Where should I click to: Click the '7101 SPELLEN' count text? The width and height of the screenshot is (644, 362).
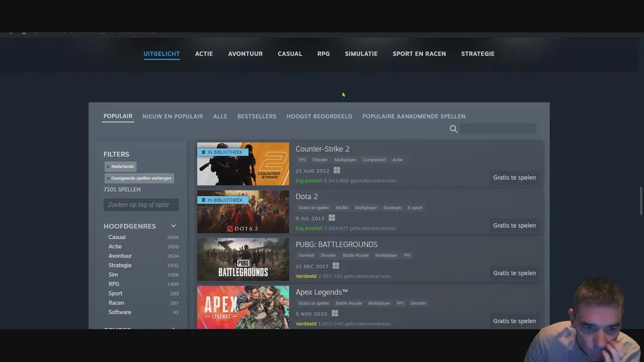tap(122, 190)
